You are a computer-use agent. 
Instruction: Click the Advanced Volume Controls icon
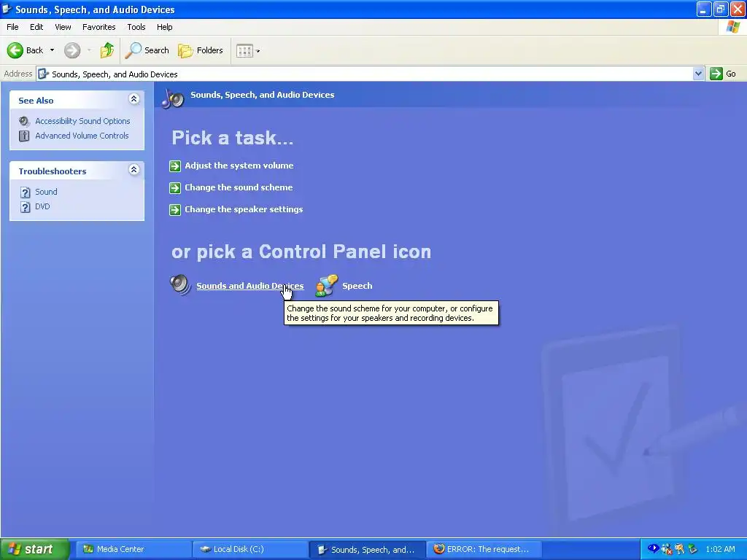tap(24, 136)
